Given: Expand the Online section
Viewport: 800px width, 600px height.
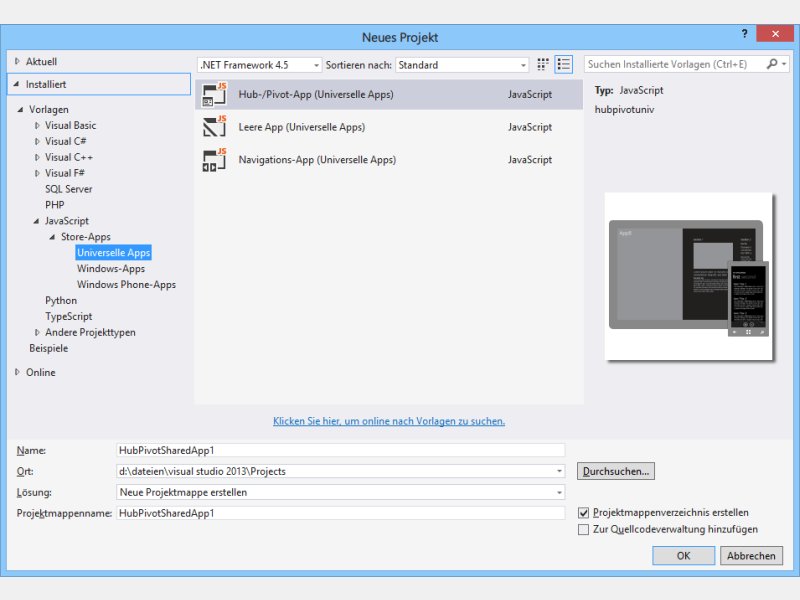Looking at the screenshot, I should click(x=17, y=372).
